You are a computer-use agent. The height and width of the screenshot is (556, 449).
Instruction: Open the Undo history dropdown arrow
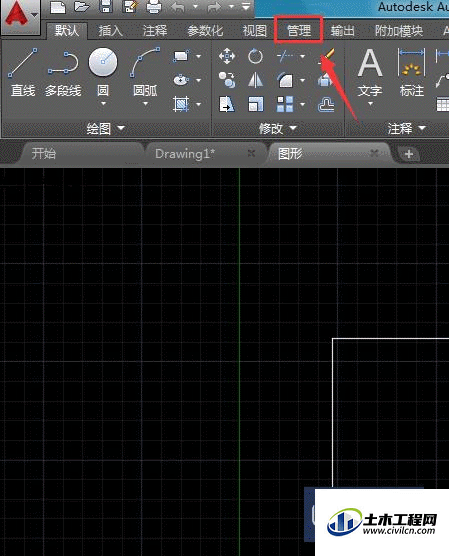click(195, 6)
